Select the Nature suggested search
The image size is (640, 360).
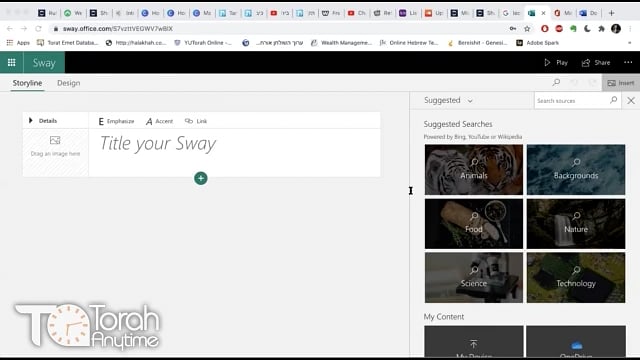pos(576,224)
